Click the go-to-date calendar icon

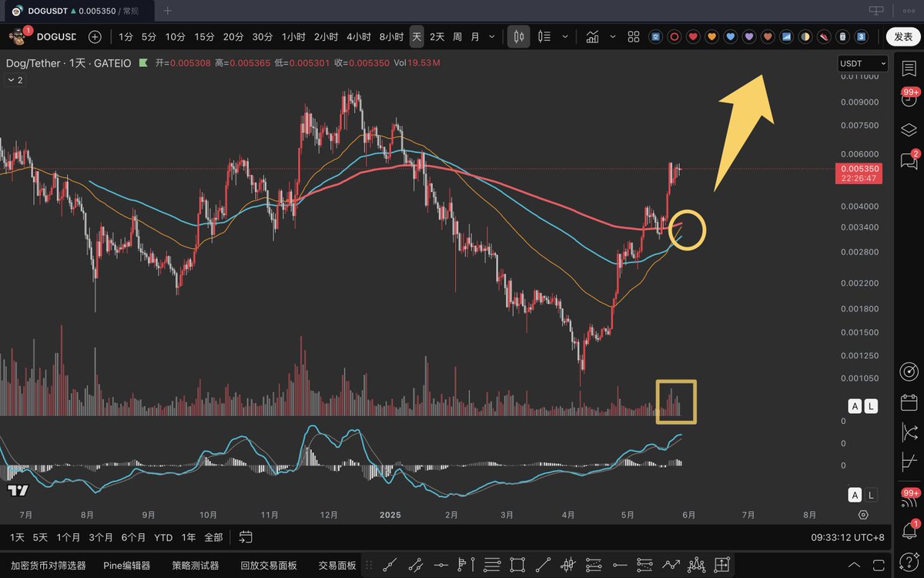[x=246, y=537]
